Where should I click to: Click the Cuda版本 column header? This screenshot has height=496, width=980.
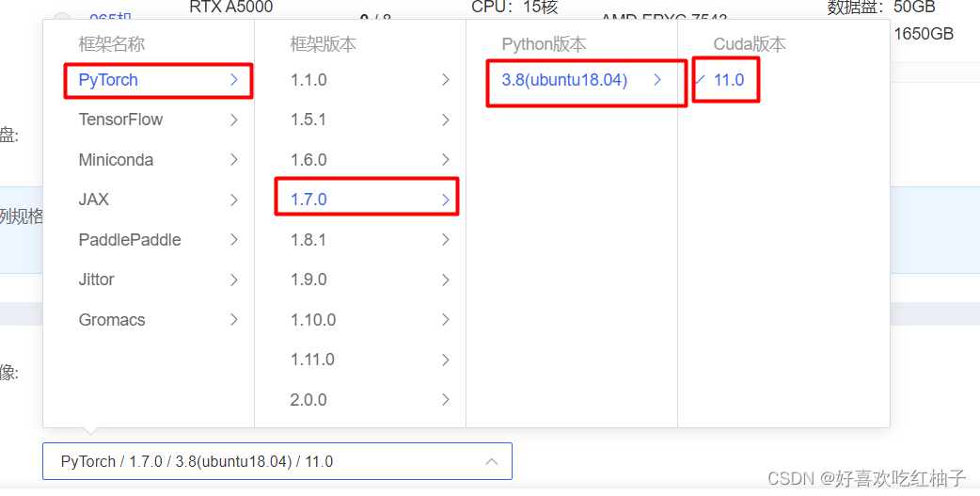(x=750, y=44)
